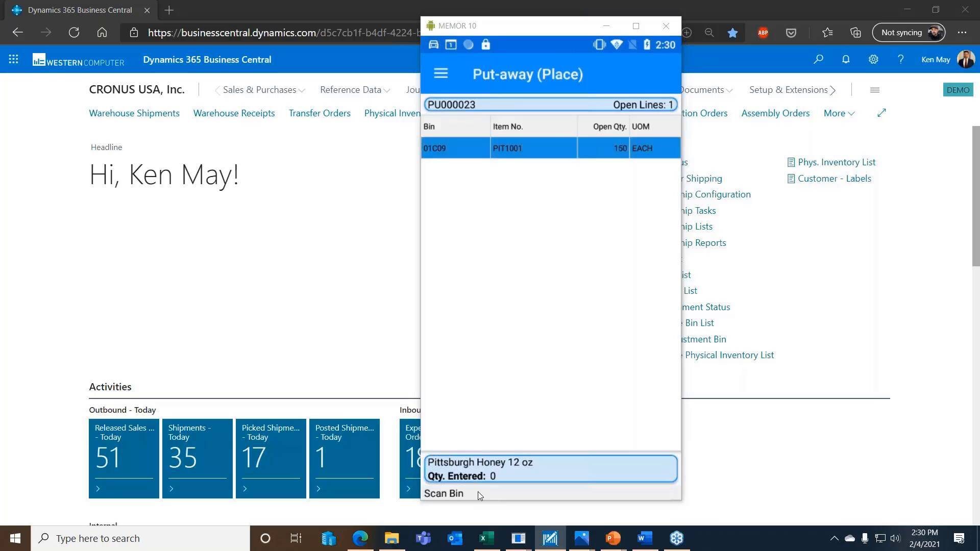Image resolution: width=980 pixels, height=551 pixels.
Task: Open Business Central settings gear
Action: [x=873, y=59]
